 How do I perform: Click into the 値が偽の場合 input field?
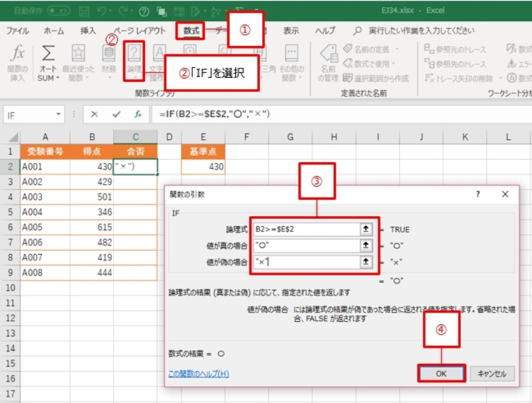coord(306,261)
